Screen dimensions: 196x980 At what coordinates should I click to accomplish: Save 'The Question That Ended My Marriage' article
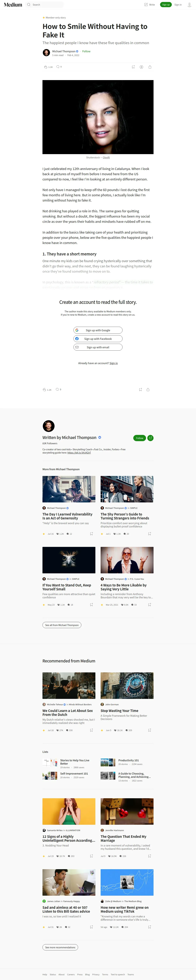pos(150,856)
